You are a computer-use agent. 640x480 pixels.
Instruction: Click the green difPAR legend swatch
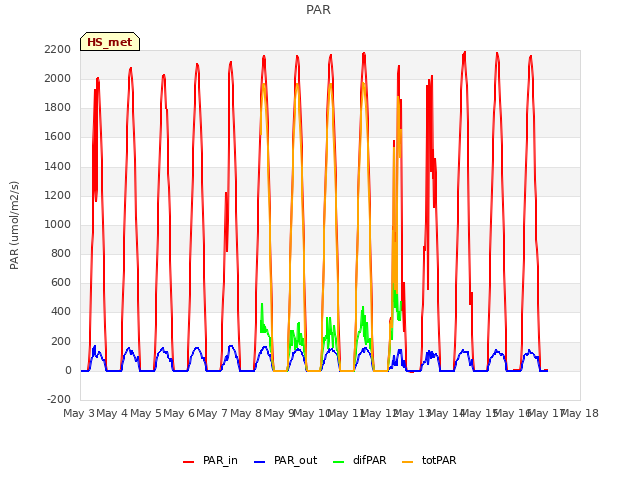[x=338, y=462]
